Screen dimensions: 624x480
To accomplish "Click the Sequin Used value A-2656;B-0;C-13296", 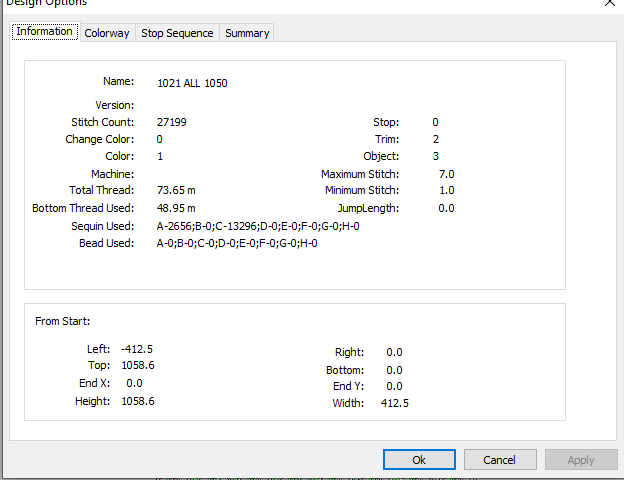I will click(x=258, y=226).
